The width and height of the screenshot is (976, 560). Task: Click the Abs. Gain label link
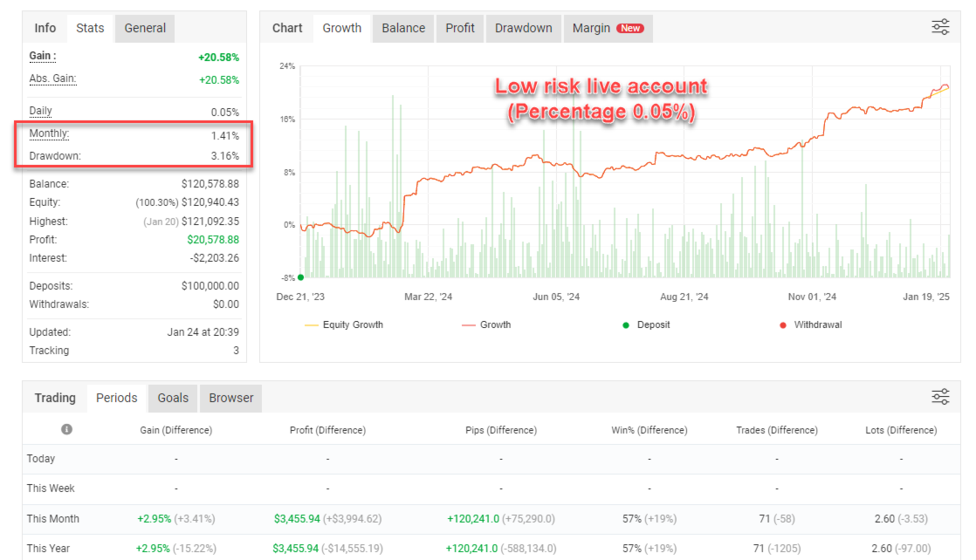click(53, 79)
